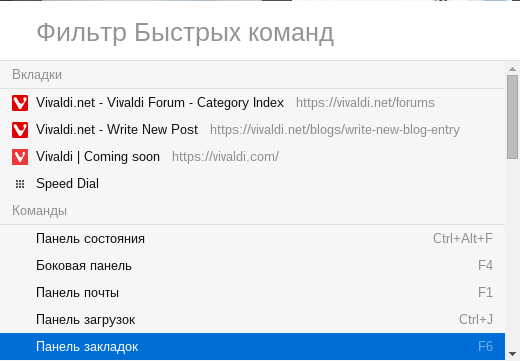Select the Speed Dial tab entry
The height and width of the screenshot is (361, 520).
252,184
